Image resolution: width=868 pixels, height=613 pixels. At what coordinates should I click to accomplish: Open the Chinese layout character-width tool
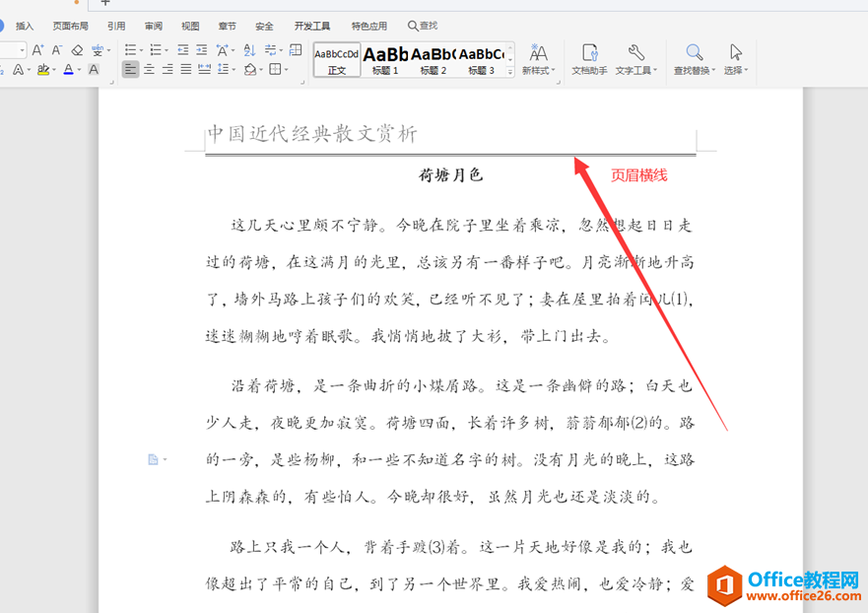tap(223, 50)
